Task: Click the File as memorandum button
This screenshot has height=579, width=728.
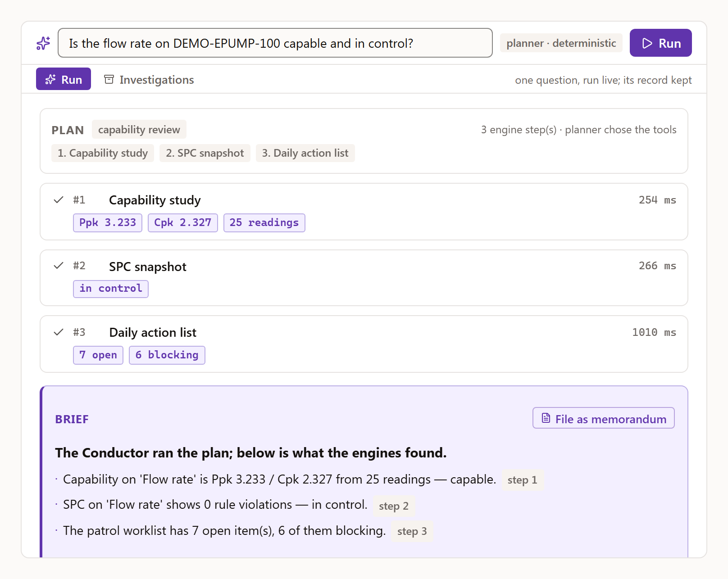Action: [604, 418]
